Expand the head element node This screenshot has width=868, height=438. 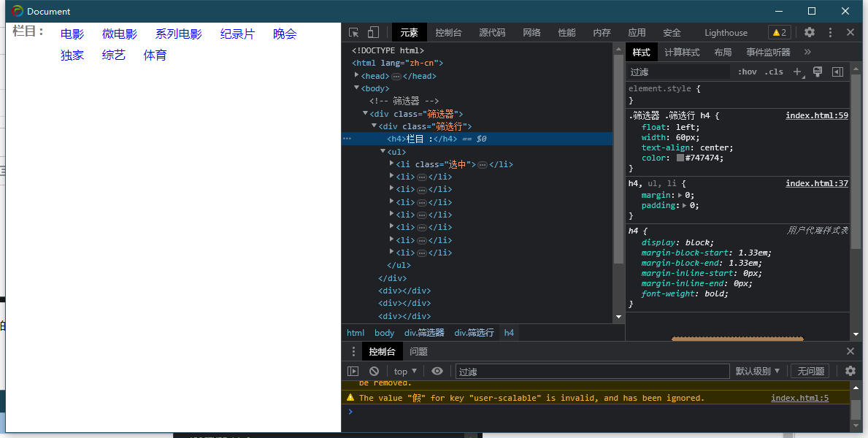pyautogui.click(x=356, y=75)
